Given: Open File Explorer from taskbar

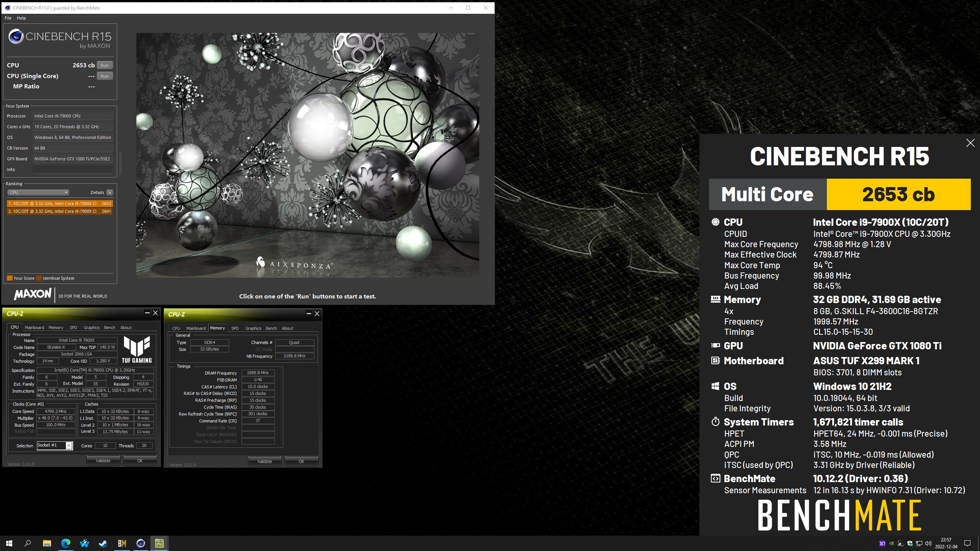Looking at the screenshot, I should [x=47, y=543].
